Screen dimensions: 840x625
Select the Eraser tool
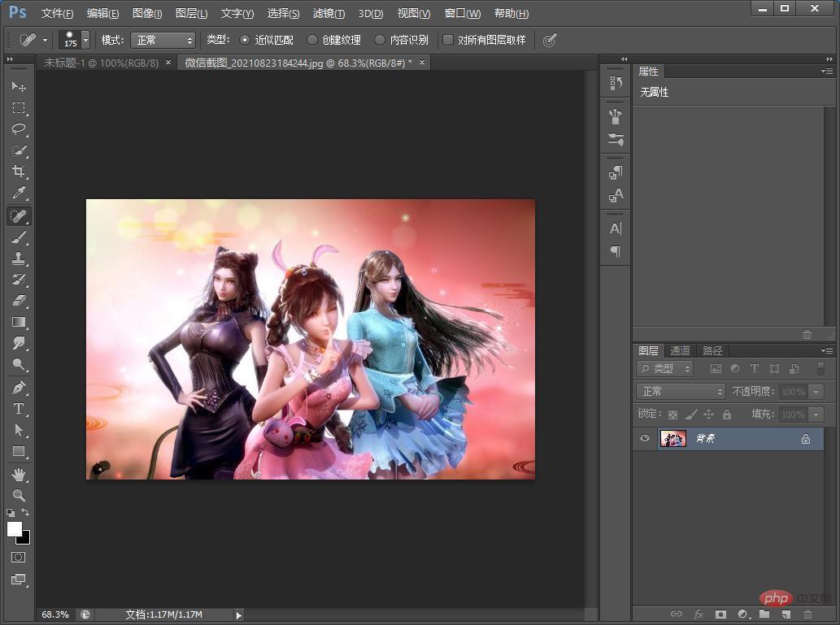19,301
